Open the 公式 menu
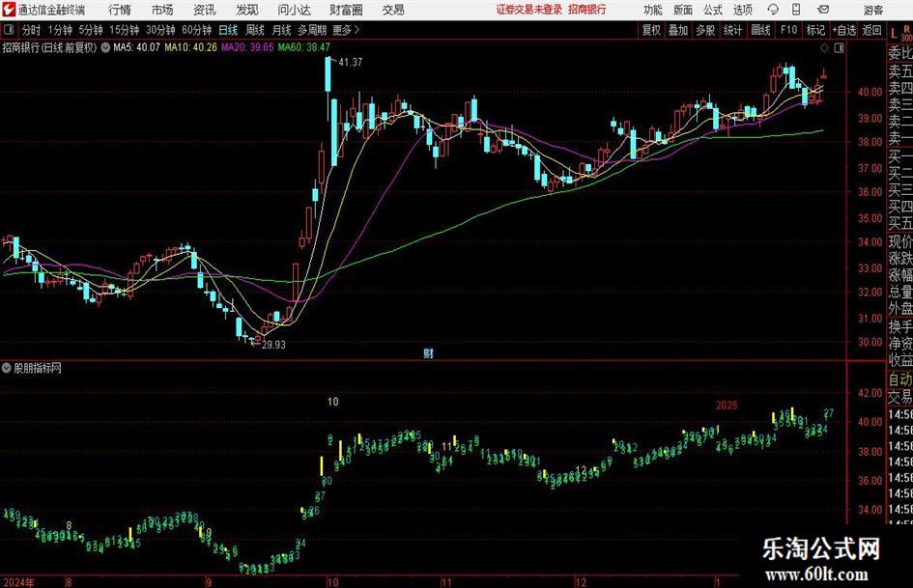This screenshot has width=913, height=588. coord(713,10)
